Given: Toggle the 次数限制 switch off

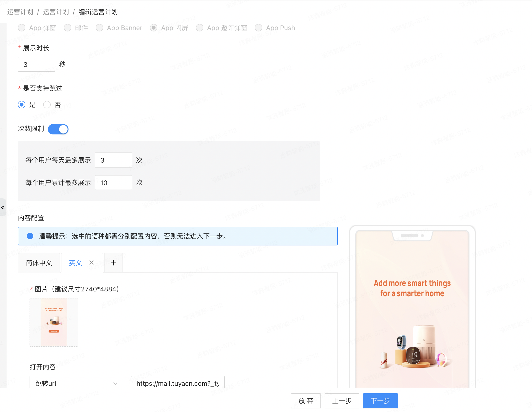Looking at the screenshot, I should pos(59,129).
